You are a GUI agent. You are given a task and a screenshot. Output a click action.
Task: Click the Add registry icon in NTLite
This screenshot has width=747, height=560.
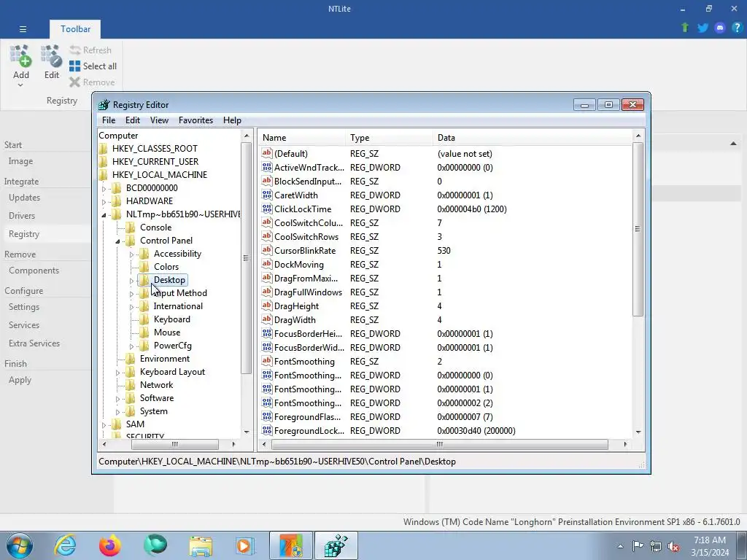pyautogui.click(x=20, y=56)
